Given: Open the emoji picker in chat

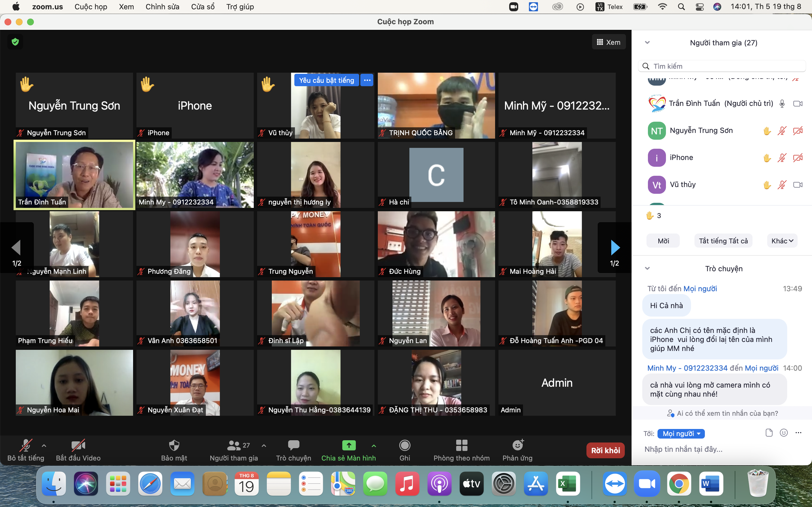Looking at the screenshot, I should pyautogui.click(x=784, y=433).
